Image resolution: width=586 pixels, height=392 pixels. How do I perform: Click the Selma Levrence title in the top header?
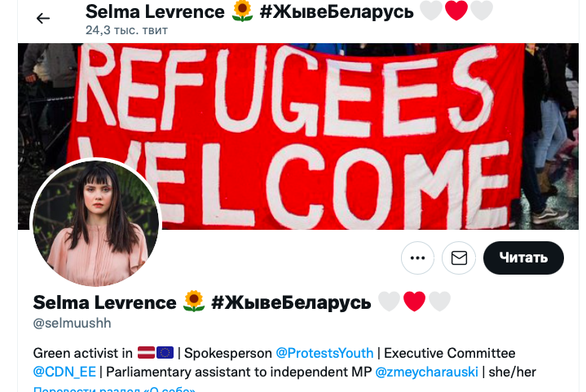pyautogui.click(x=155, y=11)
